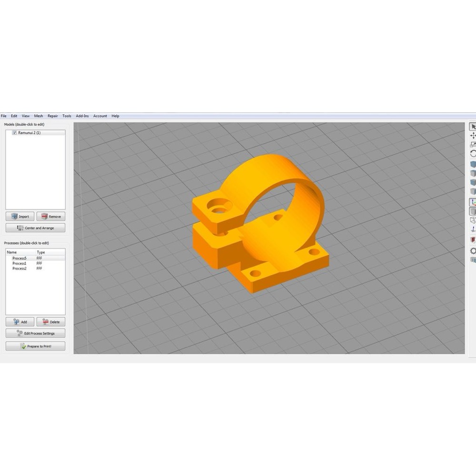Open the Account menu
Viewport: 476px width, 476px height.
[100, 116]
